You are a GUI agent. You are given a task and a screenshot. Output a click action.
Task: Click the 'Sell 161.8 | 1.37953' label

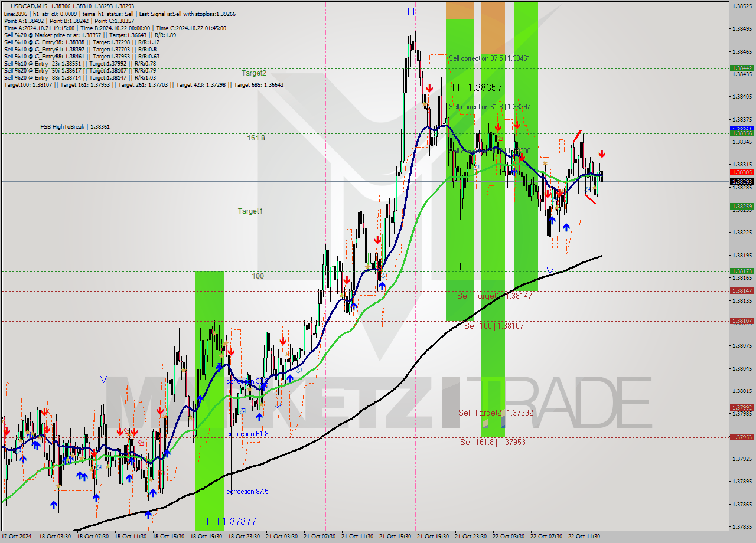(493, 441)
